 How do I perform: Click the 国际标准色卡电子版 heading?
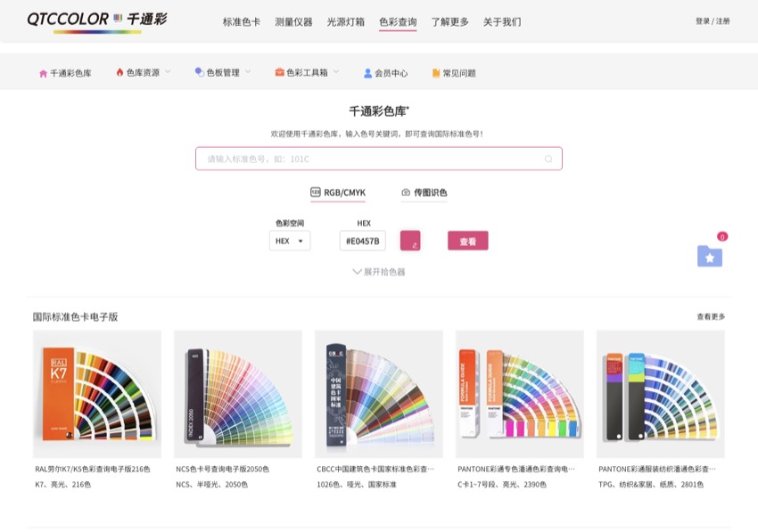pyautogui.click(x=76, y=316)
